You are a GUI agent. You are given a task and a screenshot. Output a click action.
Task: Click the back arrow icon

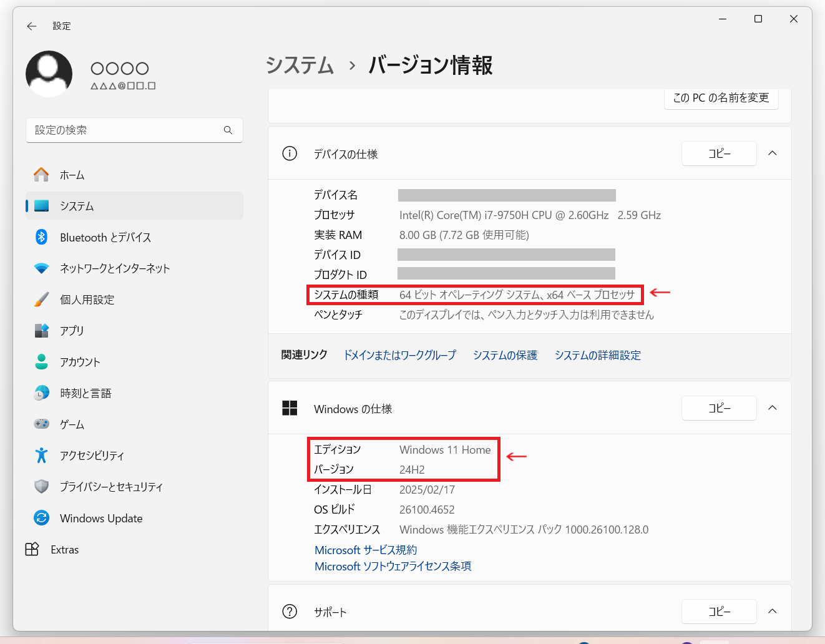pos(32,26)
